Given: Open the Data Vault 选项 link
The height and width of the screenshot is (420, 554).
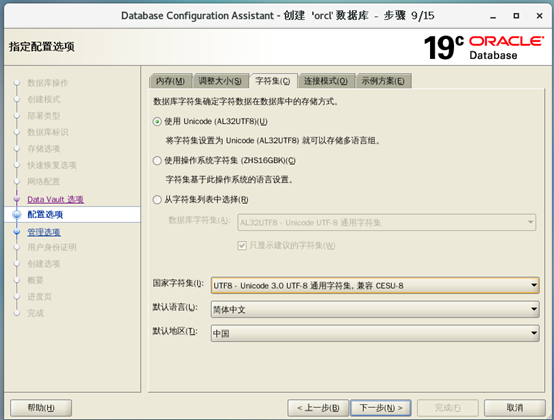Looking at the screenshot, I should tap(55, 199).
